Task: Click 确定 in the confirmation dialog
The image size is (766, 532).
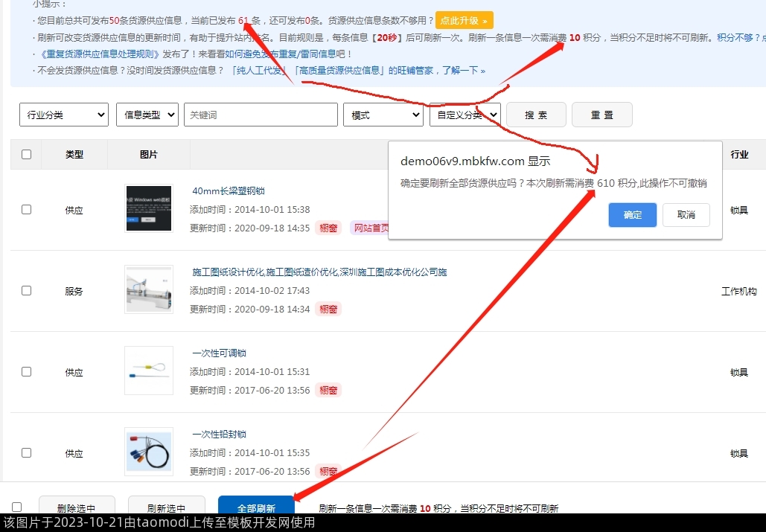Action: coord(632,215)
